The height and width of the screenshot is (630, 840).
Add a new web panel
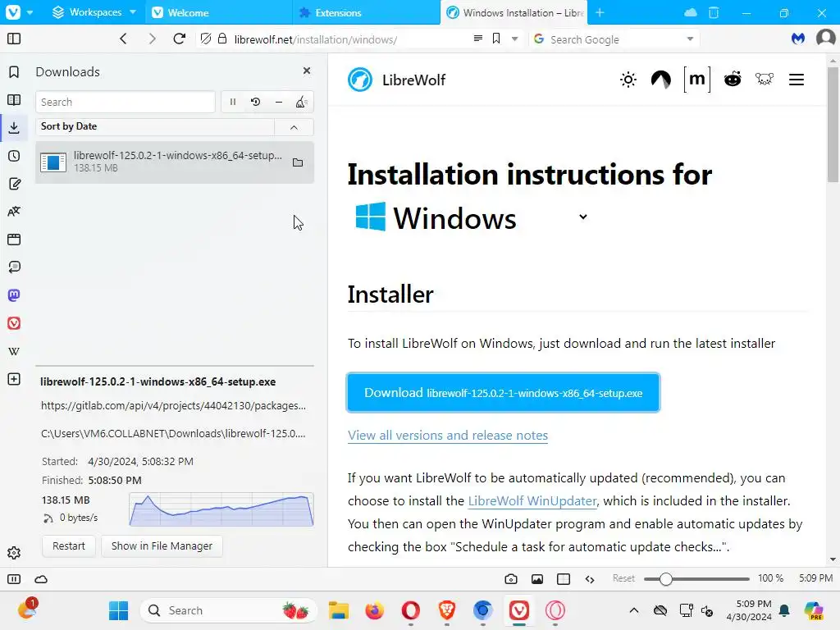(14, 379)
